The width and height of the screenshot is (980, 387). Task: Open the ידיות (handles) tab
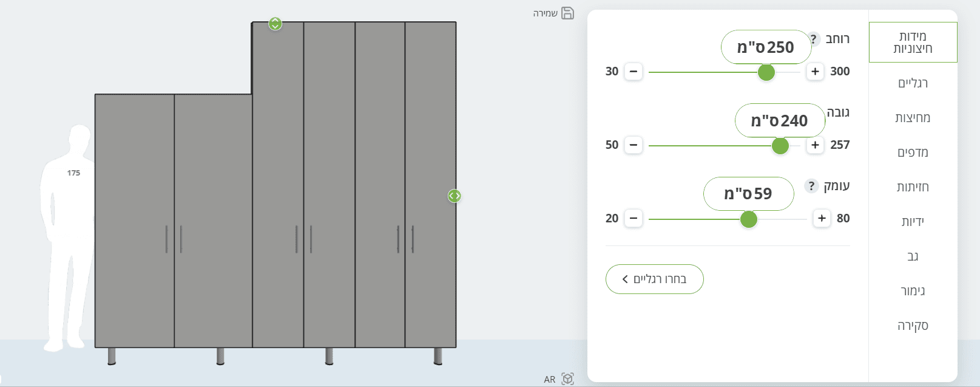click(x=913, y=222)
